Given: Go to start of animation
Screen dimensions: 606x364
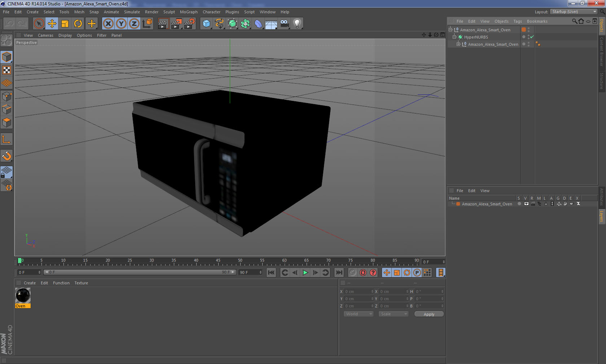Looking at the screenshot, I should (x=271, y=273).
